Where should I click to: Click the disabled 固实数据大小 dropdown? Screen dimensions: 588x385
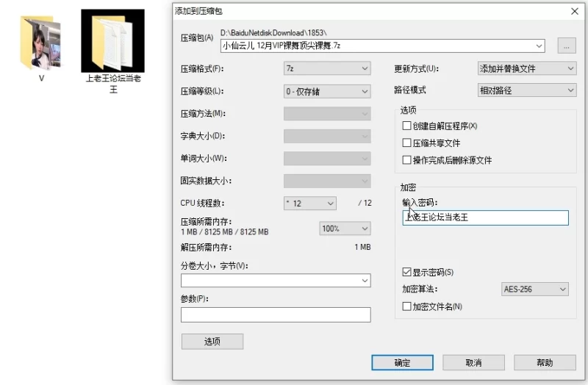coord(327,181)
